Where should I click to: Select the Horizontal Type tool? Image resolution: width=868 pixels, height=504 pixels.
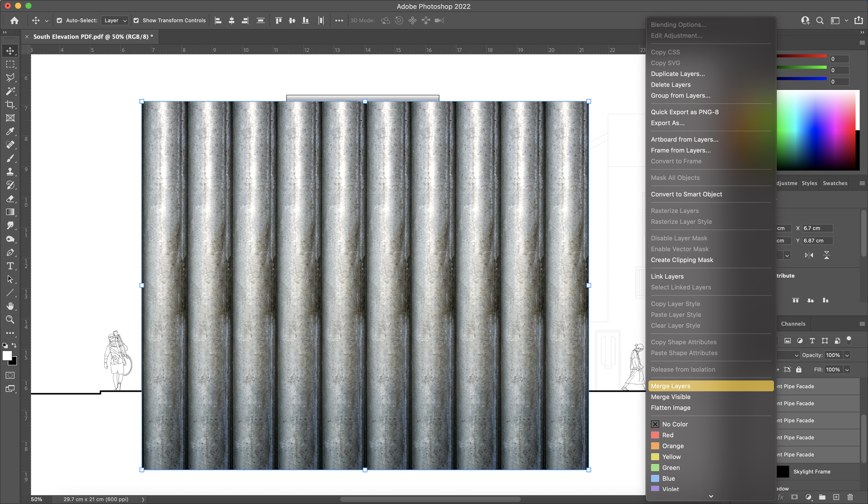click(10, 266)
